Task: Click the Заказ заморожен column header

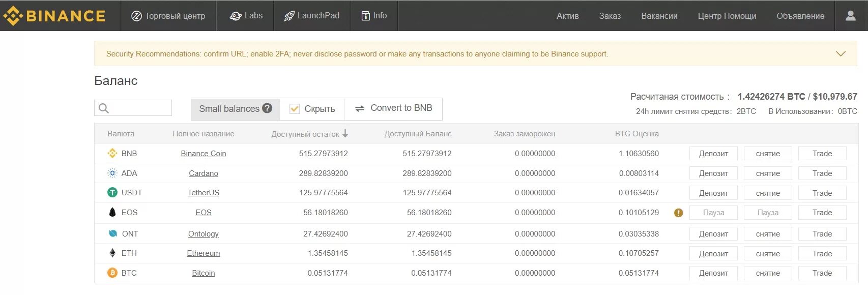Action: pyautogui.click(x=525, y=134)
